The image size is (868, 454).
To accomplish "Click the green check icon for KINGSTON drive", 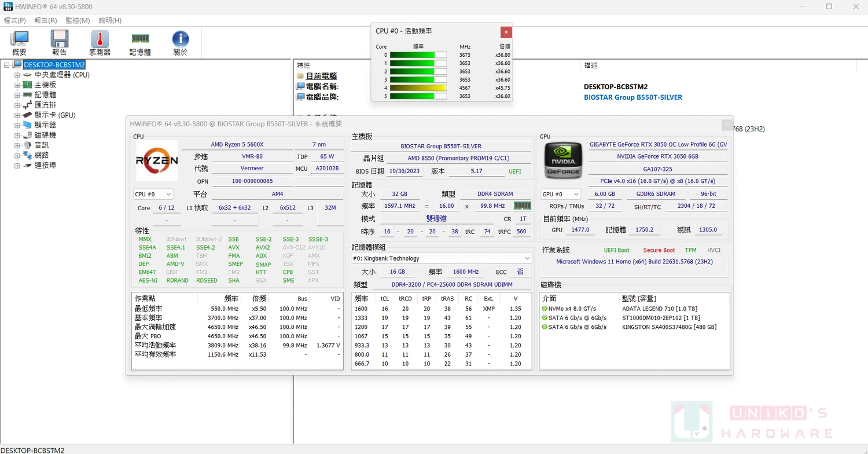I will coord(545,327).
